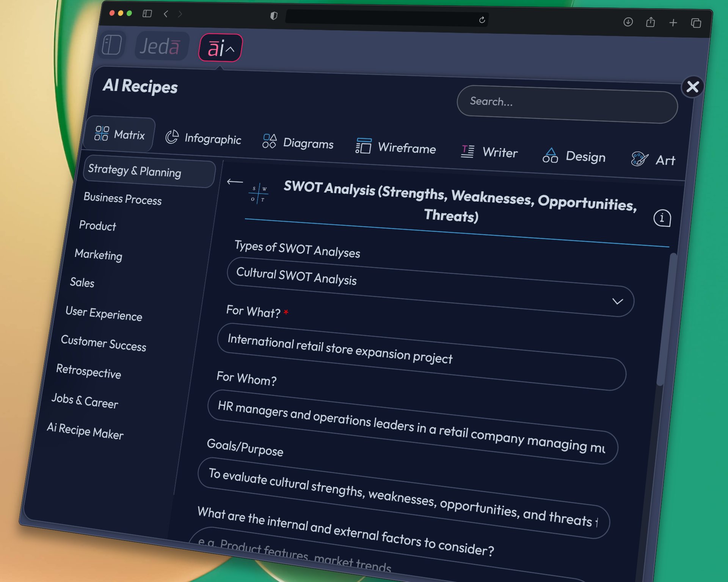This screenshot has height=582, width=728.
Task: Click the browser reload icon
Action: (x=482, y=20)
